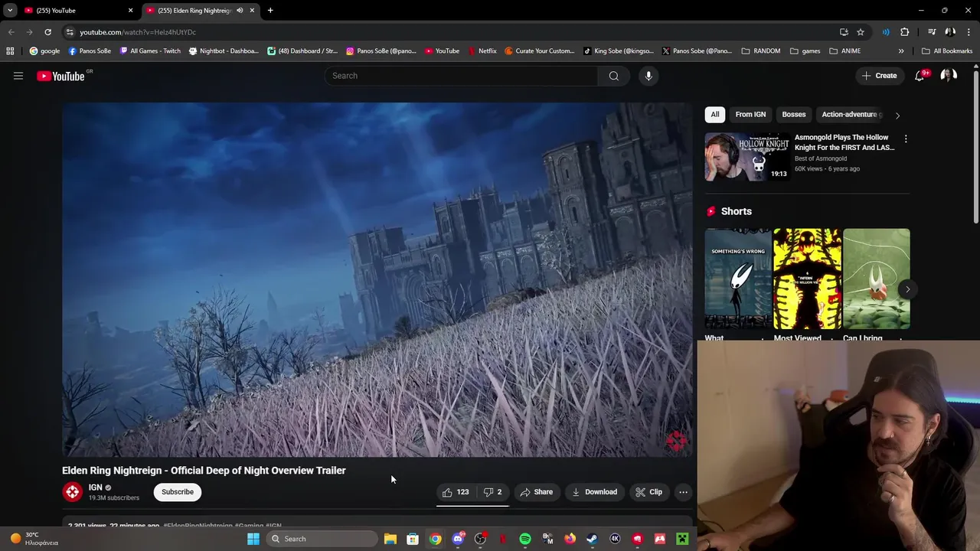Open the "Something's Wrong" Short thumbnail

pyautogui.click(x=738, y=279)
